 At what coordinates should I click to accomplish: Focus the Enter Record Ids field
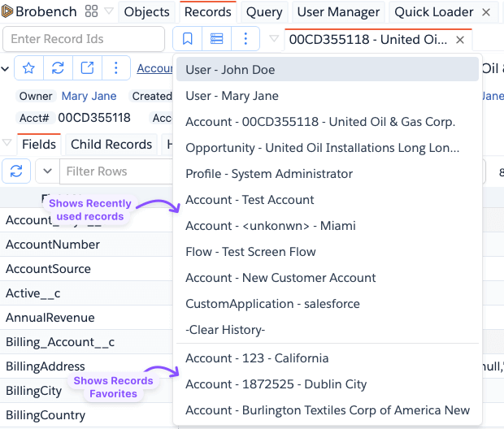(x=84, y=39)
